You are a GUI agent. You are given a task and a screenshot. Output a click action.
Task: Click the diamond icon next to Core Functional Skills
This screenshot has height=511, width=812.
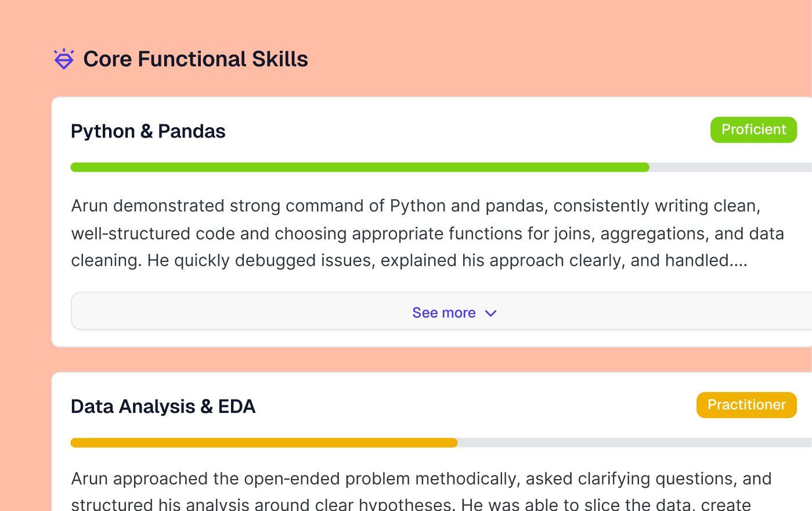[x=63, y=59]
